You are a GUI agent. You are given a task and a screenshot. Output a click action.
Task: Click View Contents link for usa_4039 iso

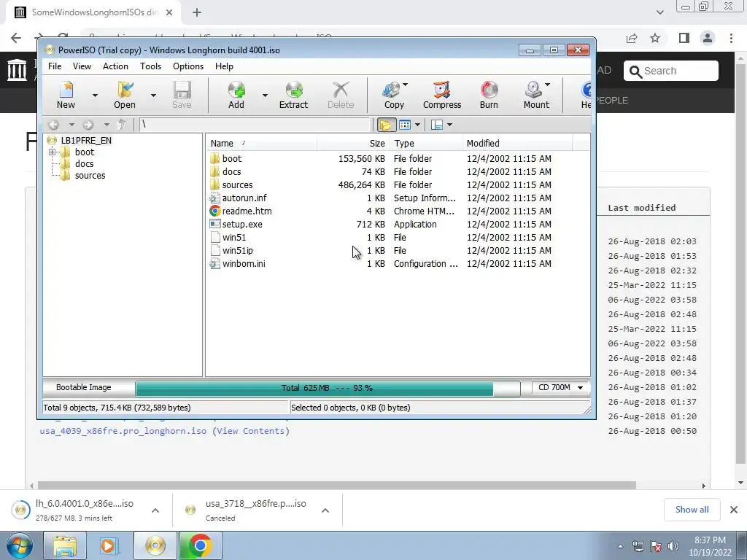click(251, 431)
